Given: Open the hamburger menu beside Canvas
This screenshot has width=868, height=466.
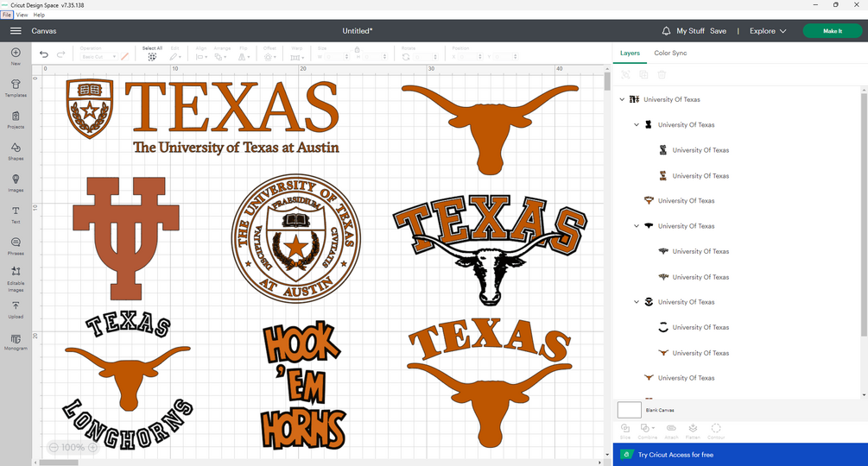Looking at the screenshot, I should pos(16,31).
